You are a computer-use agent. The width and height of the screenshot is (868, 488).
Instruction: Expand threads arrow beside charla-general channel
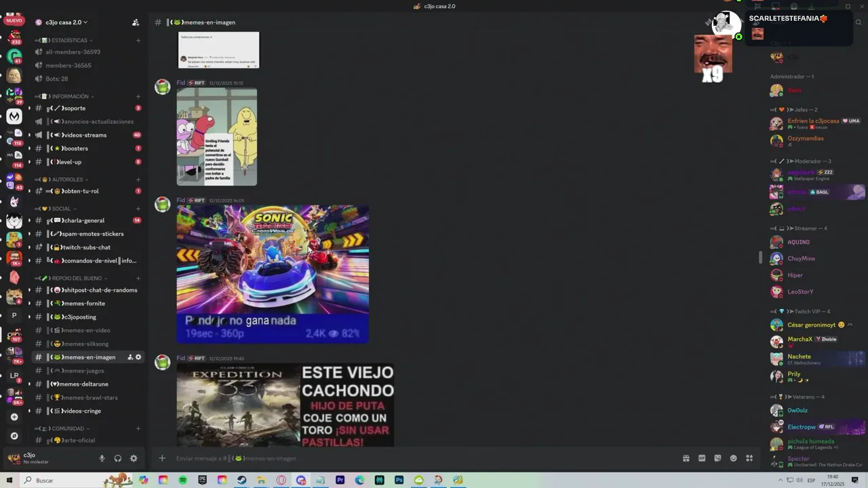pyautogui.click(x=29, y=220)
